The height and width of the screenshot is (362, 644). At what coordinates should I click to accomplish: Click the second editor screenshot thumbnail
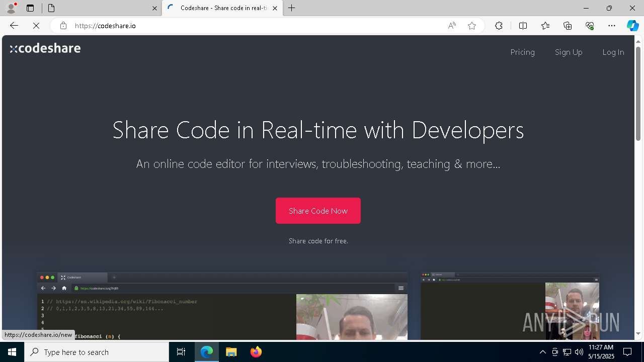(510, 306)
